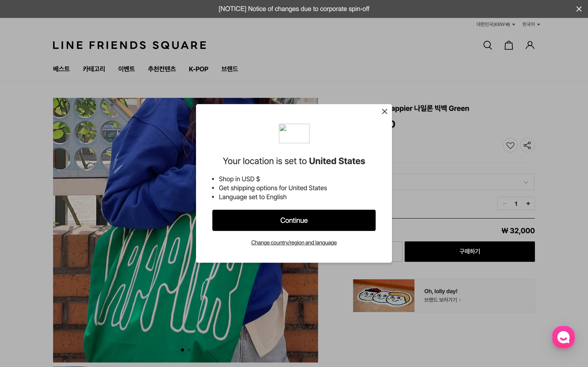Click Change country/region and language link
This screenshot has width=588, height=367.
(294, 242)
